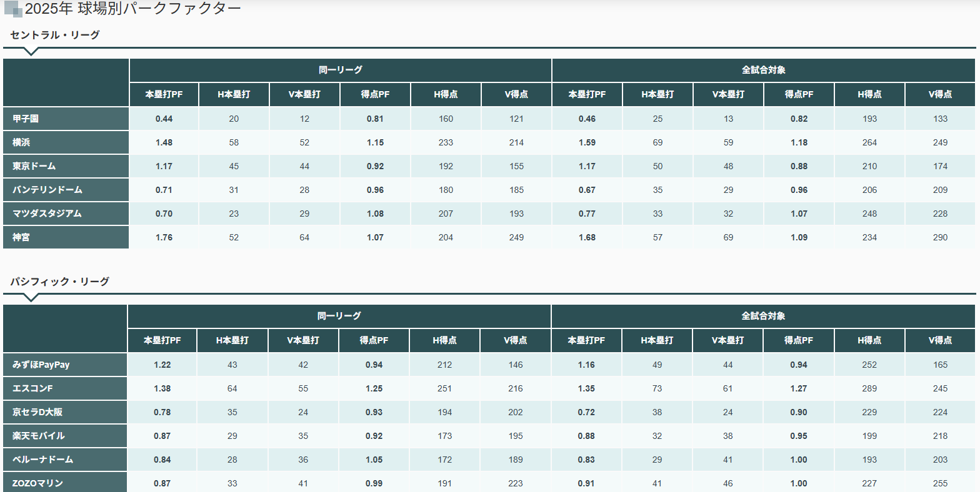980x492 pixels.
Task: Select the エスコンF row label
Action: [x=32, y=388]
